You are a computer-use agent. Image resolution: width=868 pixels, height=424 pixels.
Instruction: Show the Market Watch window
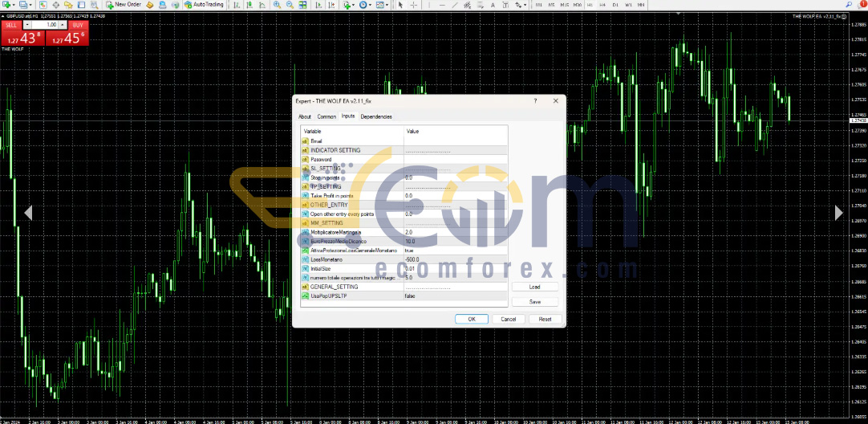click(x=43, y=5)
